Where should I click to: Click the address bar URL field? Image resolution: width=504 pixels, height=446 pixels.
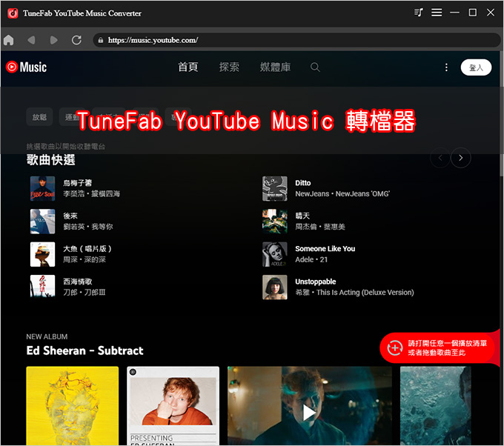(x=296, y=40)
